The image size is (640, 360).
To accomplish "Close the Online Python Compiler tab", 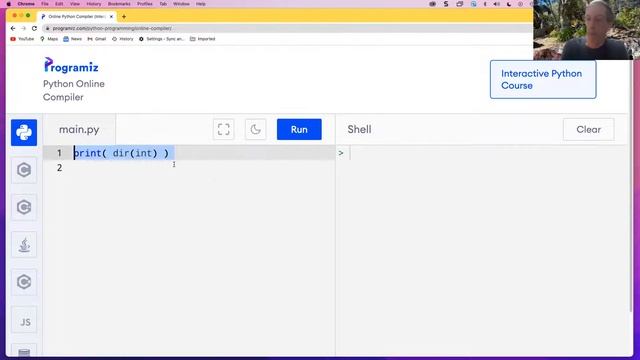I will 111,17.
